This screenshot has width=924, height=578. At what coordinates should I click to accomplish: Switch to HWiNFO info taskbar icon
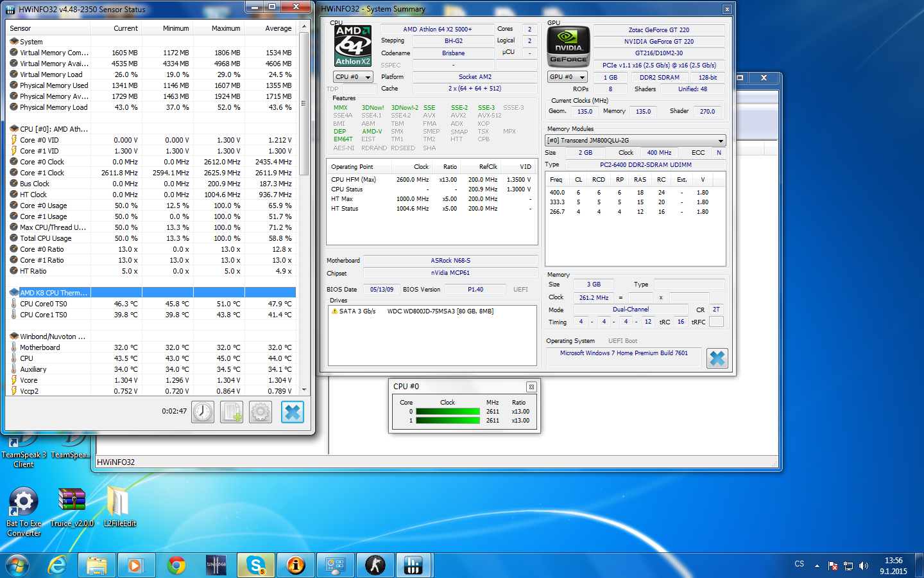tap(296, 565)
